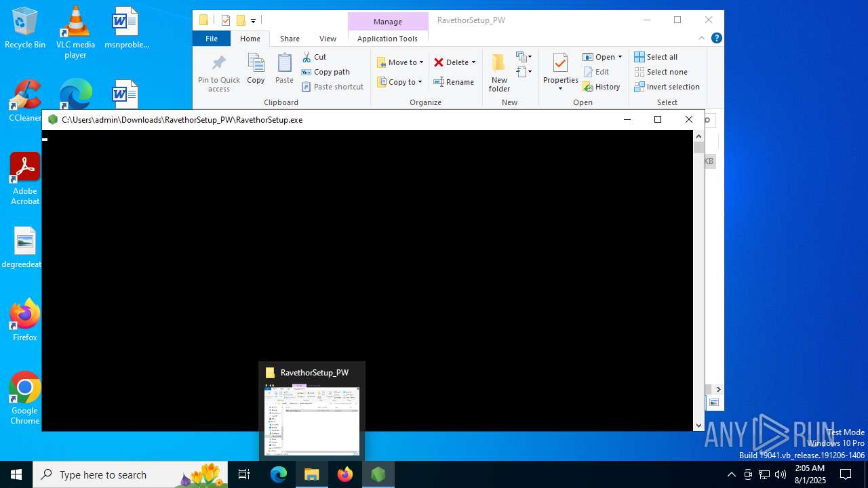Click Copy path in ribbon
Viewport: 868px width, 488px height.
click(325, 72)
